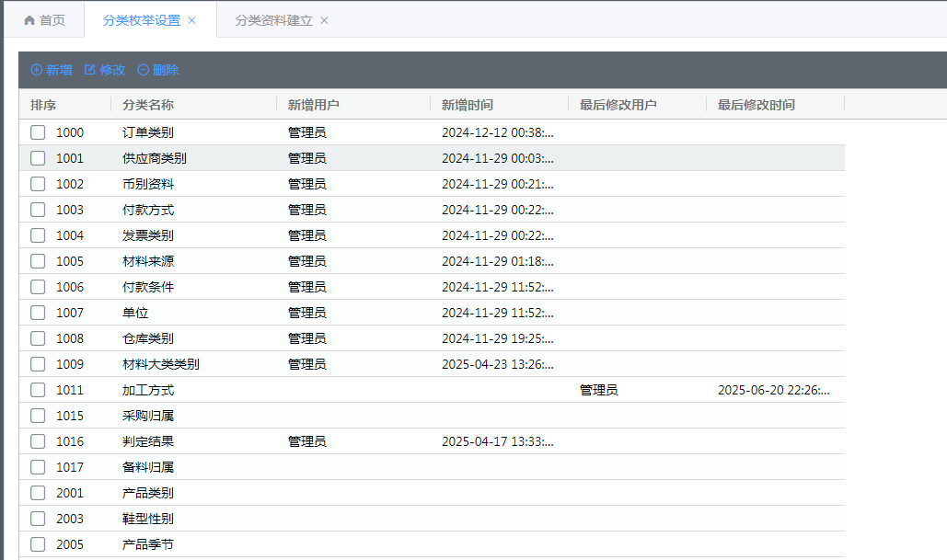This screenshot has width=947, height=560.
Task: Click the home icon on 首页 tab
Action: click(x=29, y=20)
